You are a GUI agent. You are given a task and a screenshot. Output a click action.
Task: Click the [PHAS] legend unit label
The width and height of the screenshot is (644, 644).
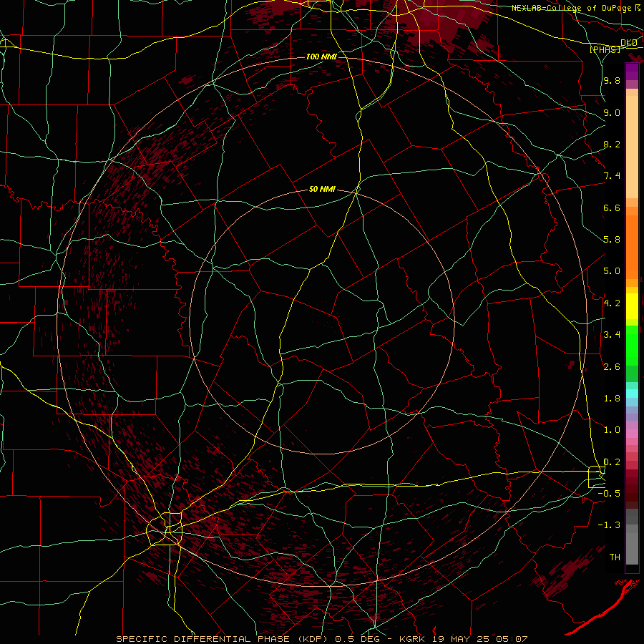click(x=605, y=49)
